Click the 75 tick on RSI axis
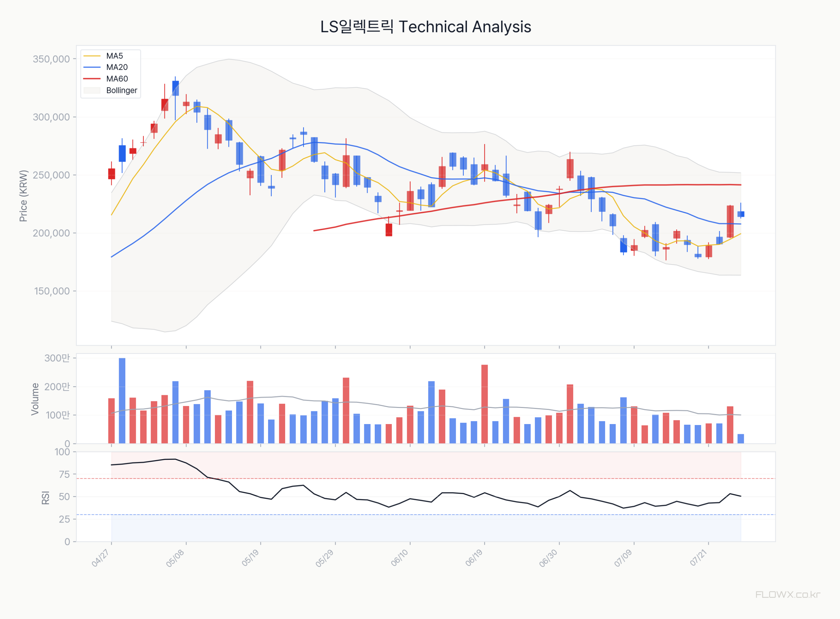Screen dimensions: 840x619 pos(64,474)
